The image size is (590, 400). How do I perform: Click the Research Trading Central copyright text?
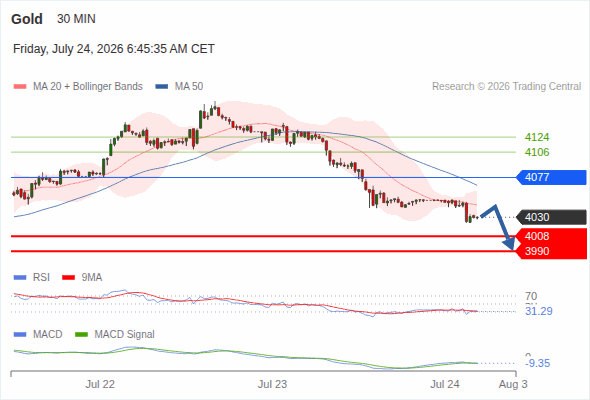(506, 87)
